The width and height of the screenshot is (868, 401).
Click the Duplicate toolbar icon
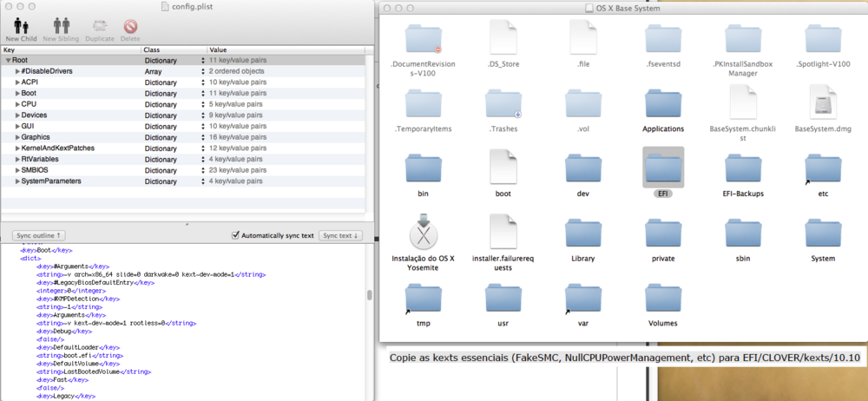[100, 26]
